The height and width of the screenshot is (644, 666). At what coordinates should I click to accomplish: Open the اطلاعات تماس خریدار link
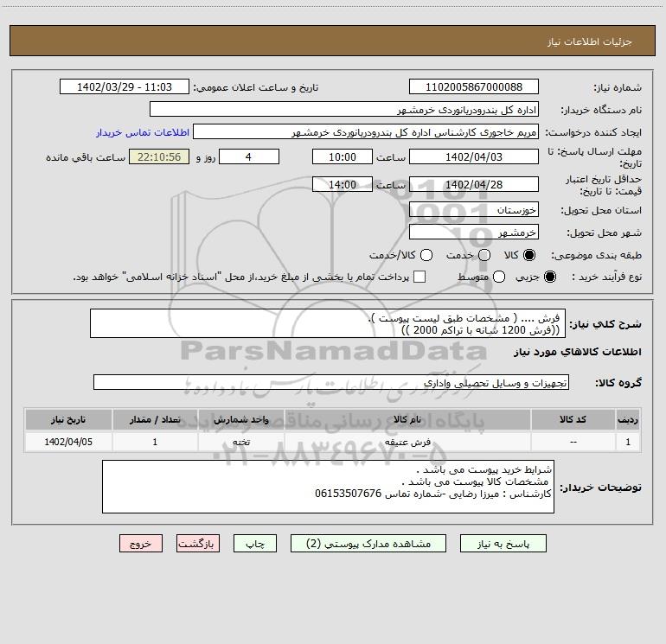[x=143, y=132]
